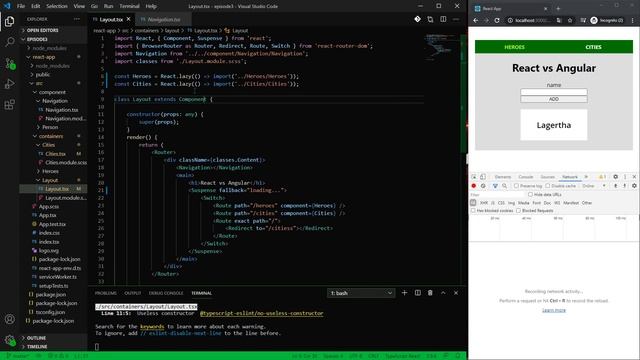The image size is (640, 360).
Task: Select the XHR filter type
Action: click(484, 203)
